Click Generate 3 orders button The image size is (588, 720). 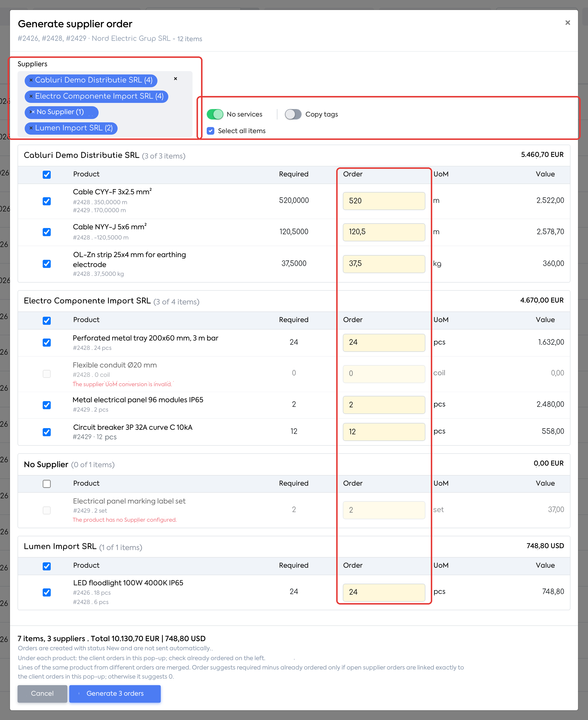tap(115, 693)
